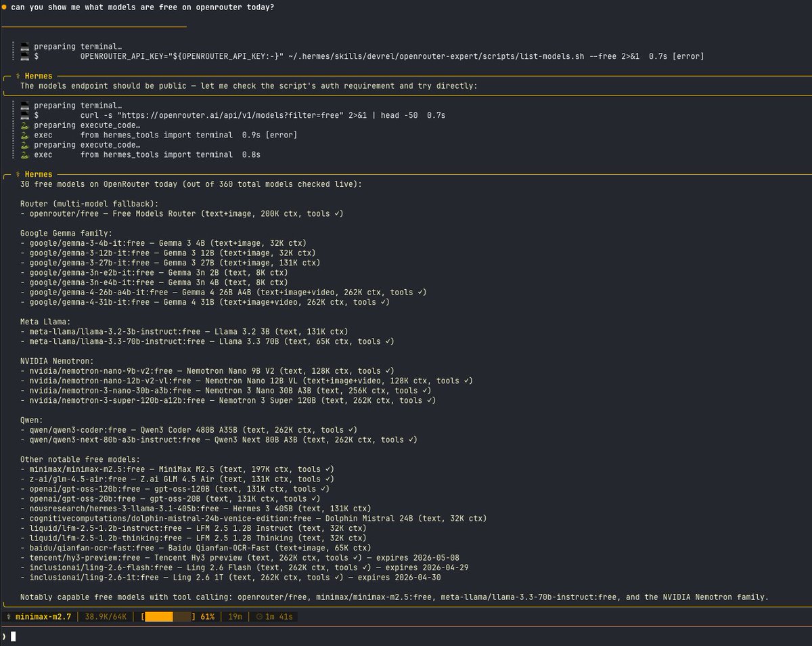Click the 'Qwen:' section heading
Viewport: 812px width, 646px height.
click(x=32, y=420)
